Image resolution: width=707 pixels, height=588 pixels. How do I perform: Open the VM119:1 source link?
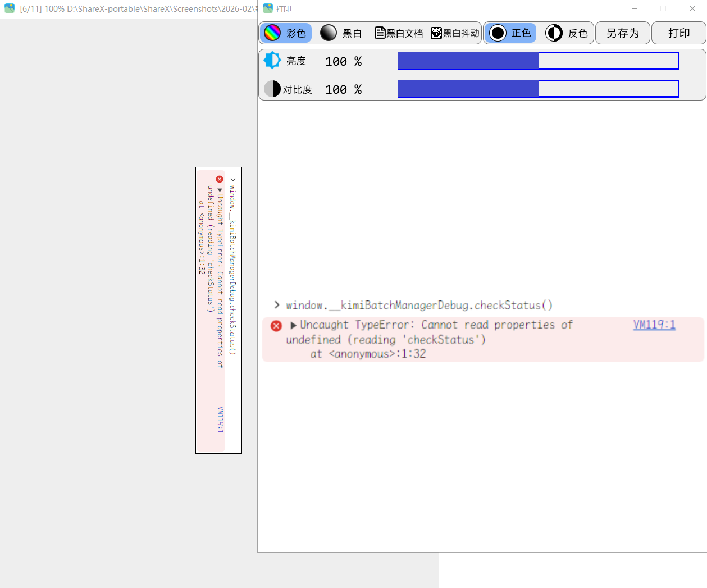point(654,325)
